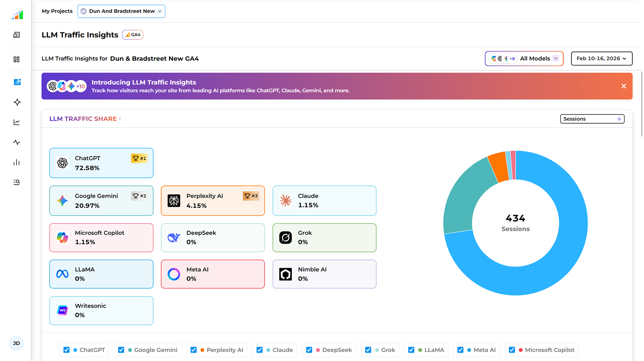The height and width of the screenshot is (361, 644).
Task: Dismiss the Introducing LLM Traffic Insights banner
Action: [623, 86]
